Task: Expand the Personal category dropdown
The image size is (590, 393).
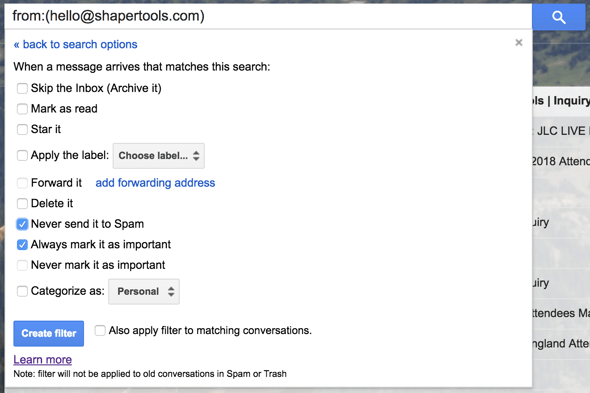Action: click(x=144, y=291)
